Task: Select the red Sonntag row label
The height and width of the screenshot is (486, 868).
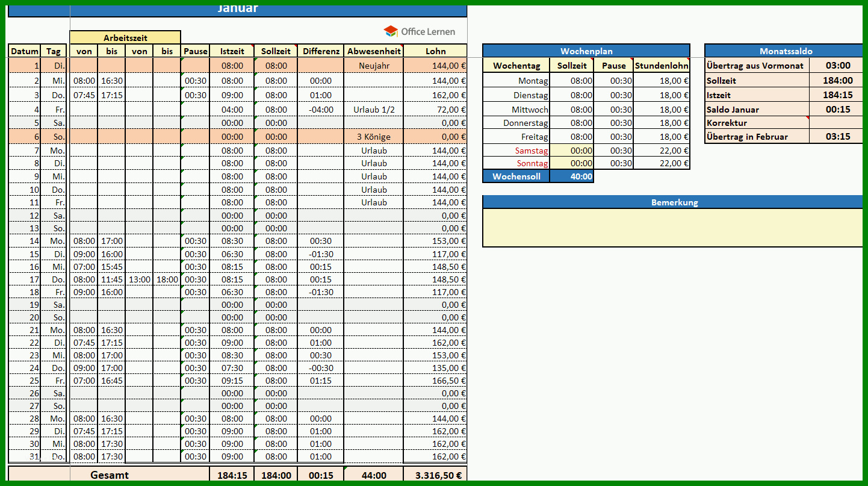Action: point(516,163)
